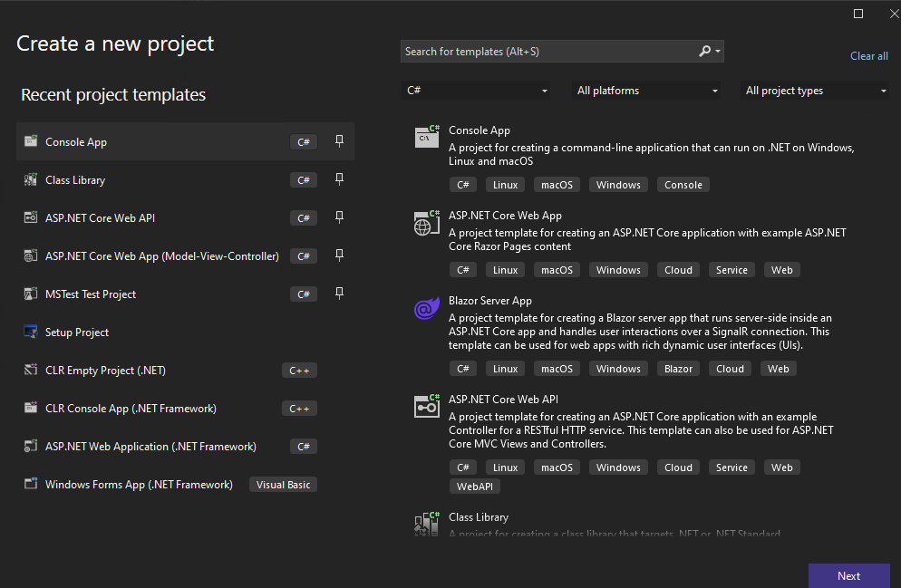Screen dimensions: 901x588
Task: Open the All platforms filter dropdown
Action: (646, 91)
